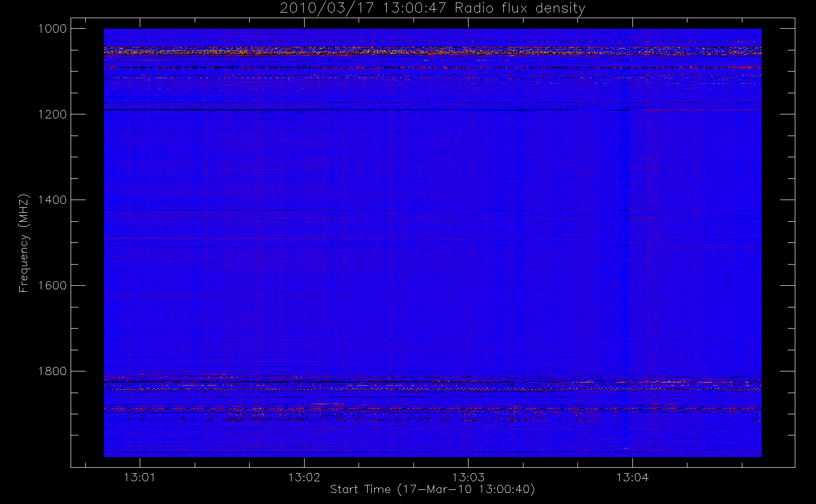Click the red-yellow interference band near 1830 MHz
Viewport: 816px width, 504px height.
click(432, 384)
